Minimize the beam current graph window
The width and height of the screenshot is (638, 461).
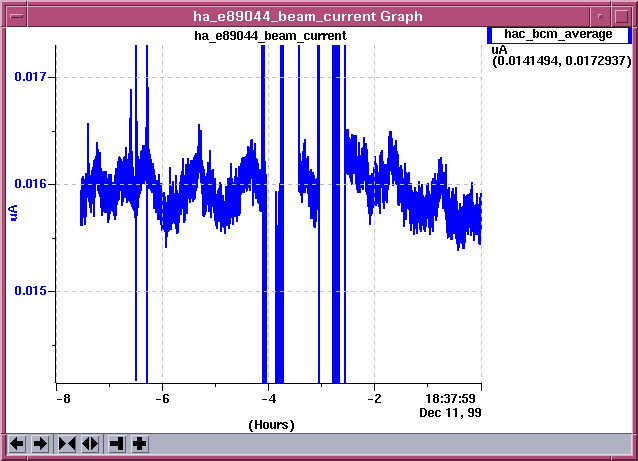click(x=599, y=16)
